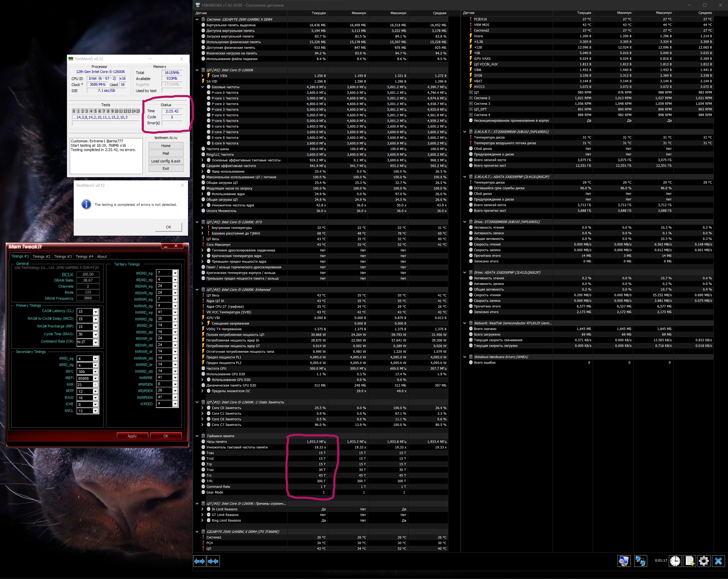Click the BCLK value field

(88, 274)
